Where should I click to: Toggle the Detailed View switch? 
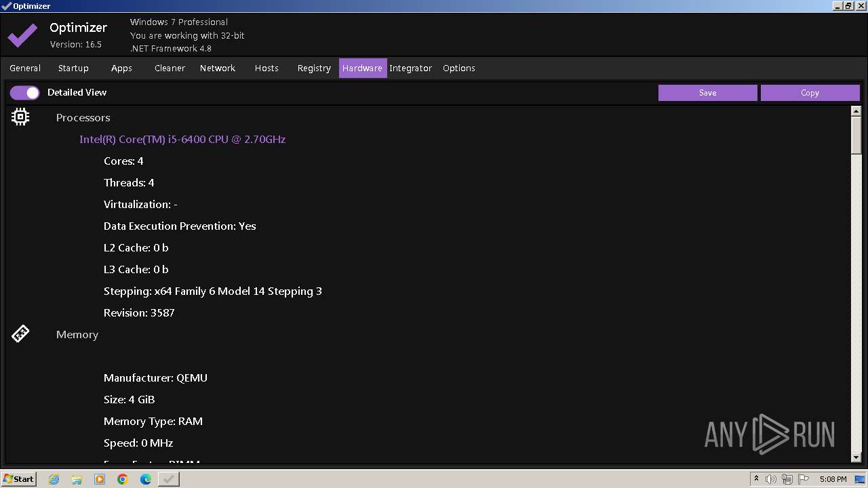[24, 93]
